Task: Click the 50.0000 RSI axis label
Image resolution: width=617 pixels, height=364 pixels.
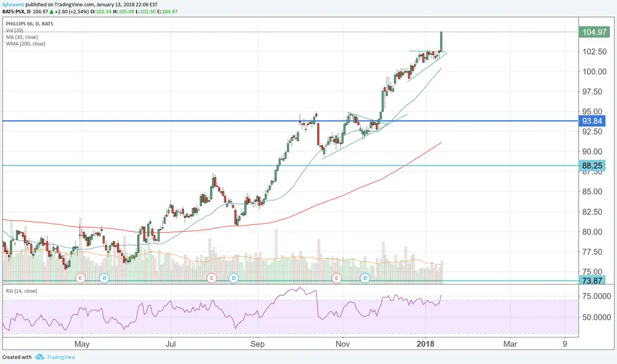Action: point(596,317)
